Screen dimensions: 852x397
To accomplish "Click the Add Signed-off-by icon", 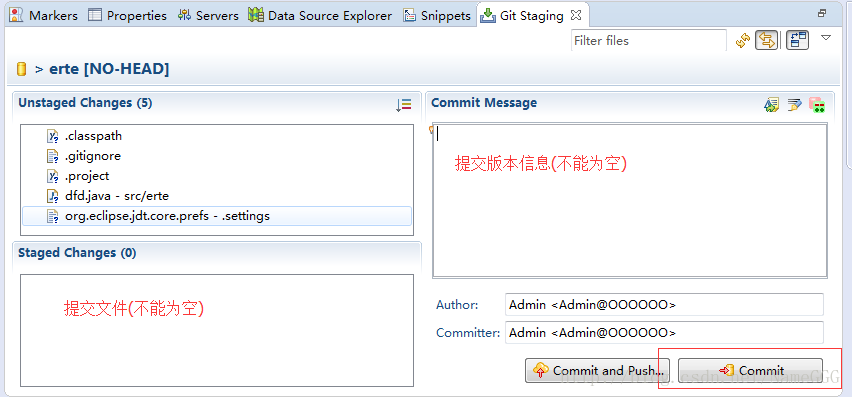I will click(x=794, y=104).
